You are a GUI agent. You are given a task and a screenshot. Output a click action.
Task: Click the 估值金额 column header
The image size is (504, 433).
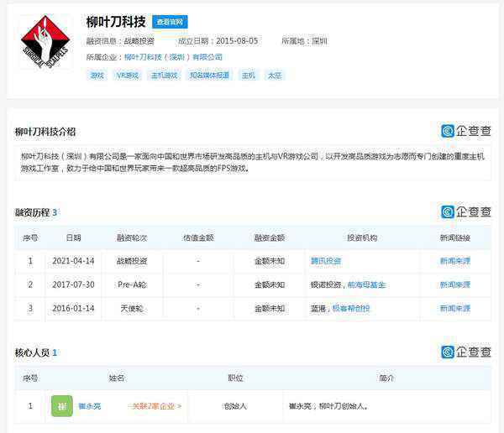click(198, 237)
